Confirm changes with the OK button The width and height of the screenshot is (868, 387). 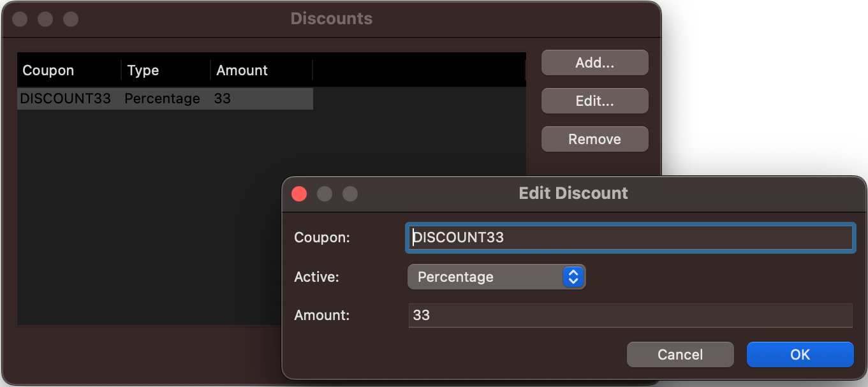(x=800, y=354)
